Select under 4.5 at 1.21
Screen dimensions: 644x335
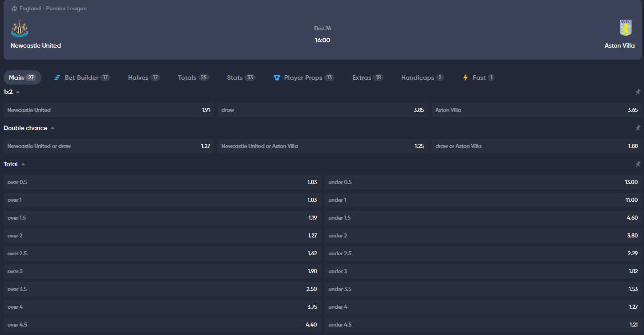coord(483,325)
